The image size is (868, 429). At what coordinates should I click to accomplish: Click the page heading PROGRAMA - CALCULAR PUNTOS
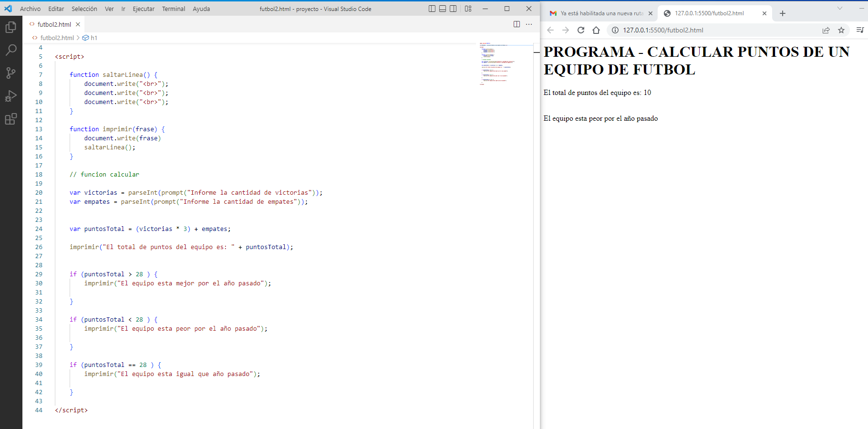click(696, 61)
